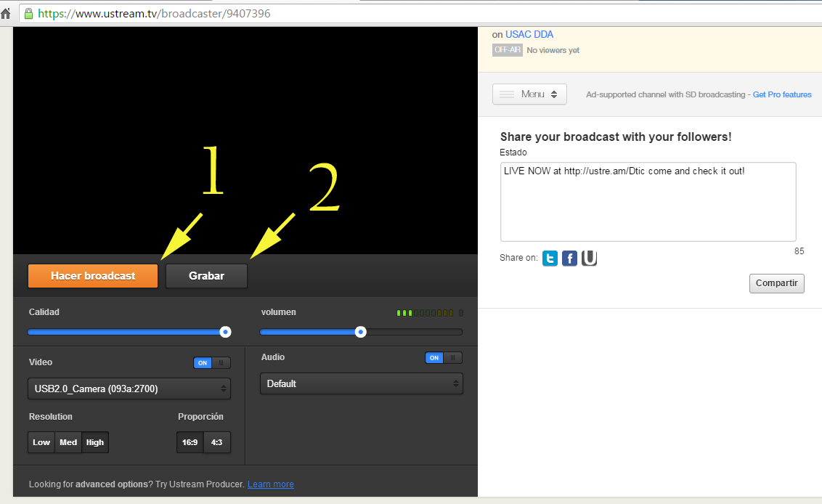
Task: Click the OFF-AIR status badge
Action: [508, 50]
